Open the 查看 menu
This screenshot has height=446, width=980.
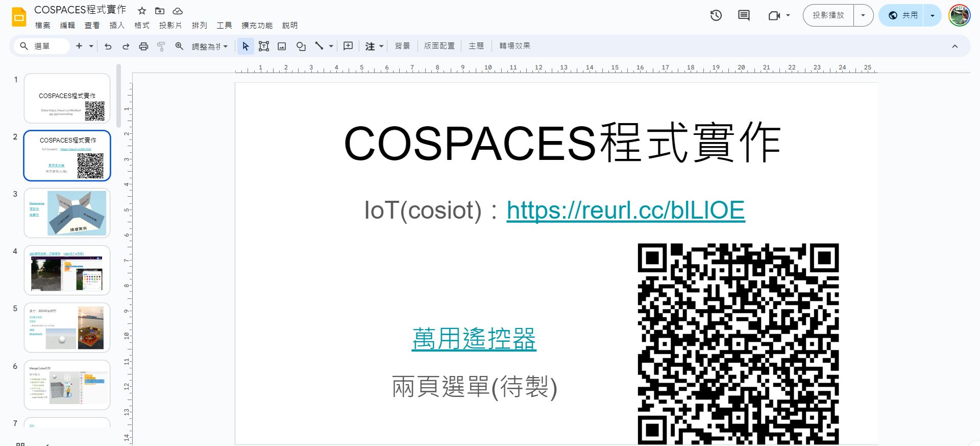[x=92, y=25]
